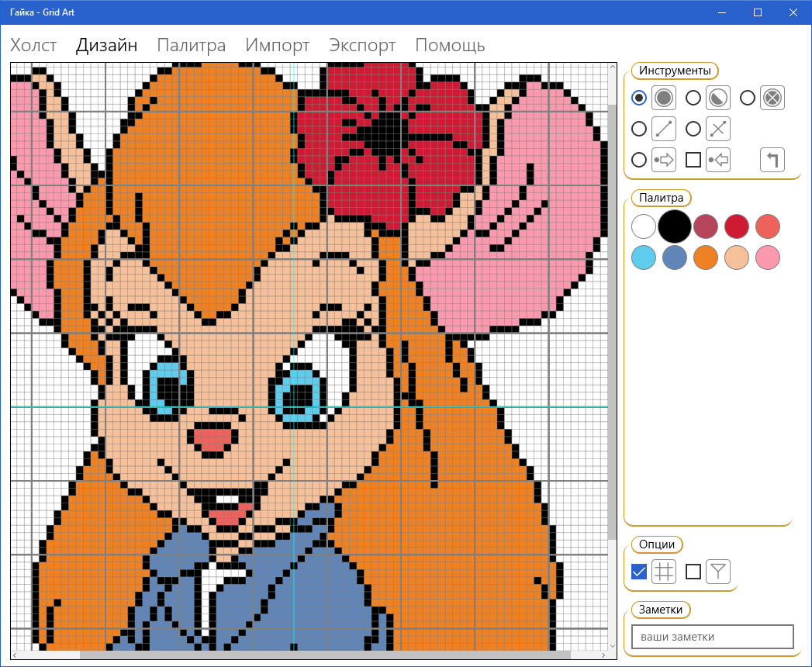This screenshot has height=667, width=812.
Task: Click the Опции section label
Action: (x=657, y=544)
